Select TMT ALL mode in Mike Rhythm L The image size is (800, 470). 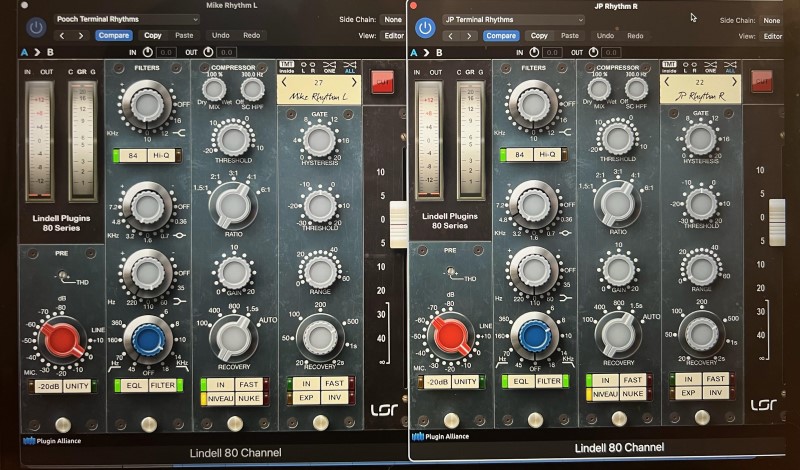click(x=350, y=67)
